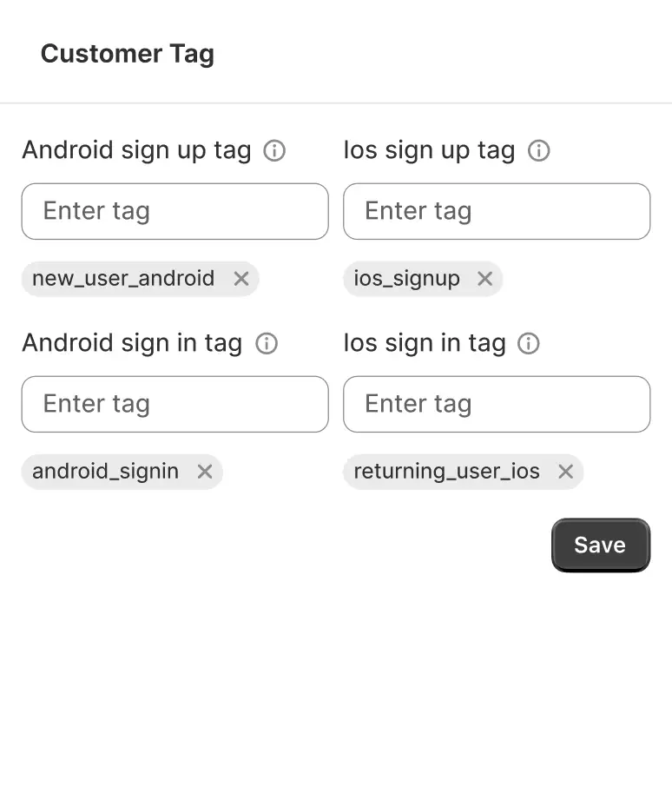The image size is (672, 800).
Task: Open the Android sign in tag info tooltip
Action: [x=267, y=344]
